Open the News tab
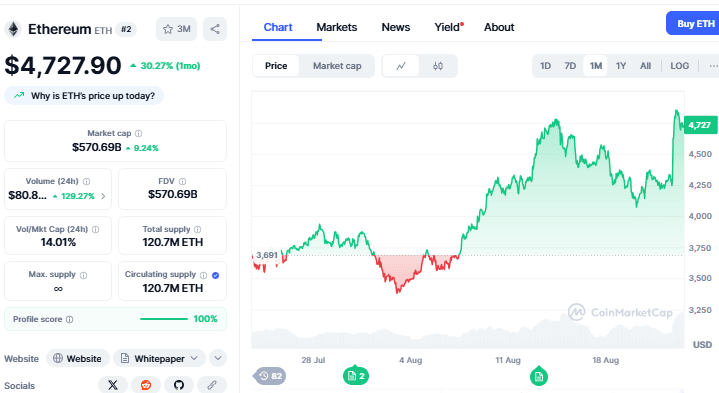 (396, 28)
